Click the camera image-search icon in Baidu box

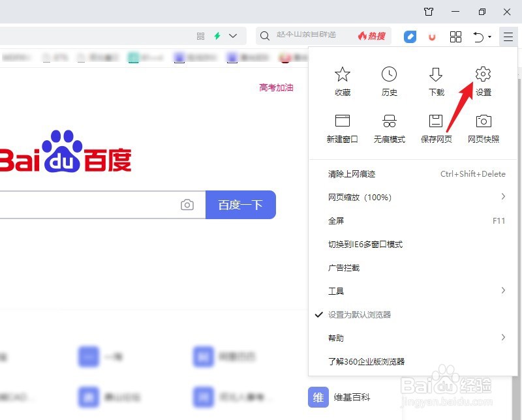point(187,205)
